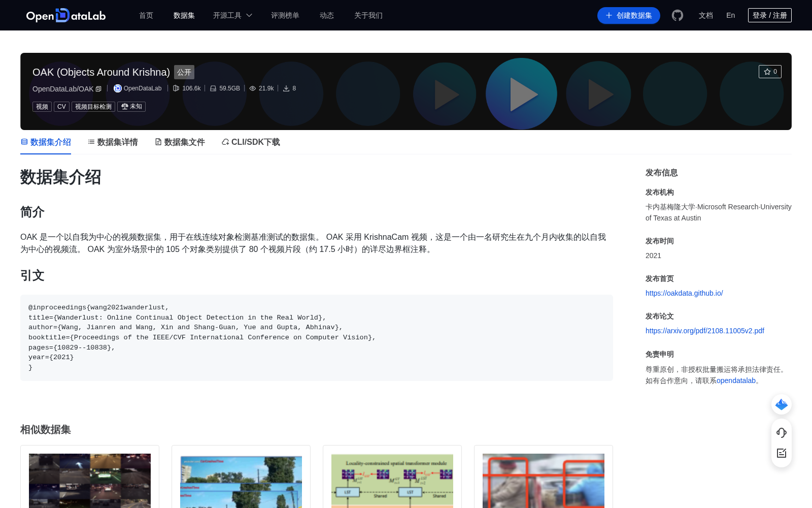Open the oakdata.github.io homepage link
The width and height of the screenshot is (812, 508).
[684, 293]
